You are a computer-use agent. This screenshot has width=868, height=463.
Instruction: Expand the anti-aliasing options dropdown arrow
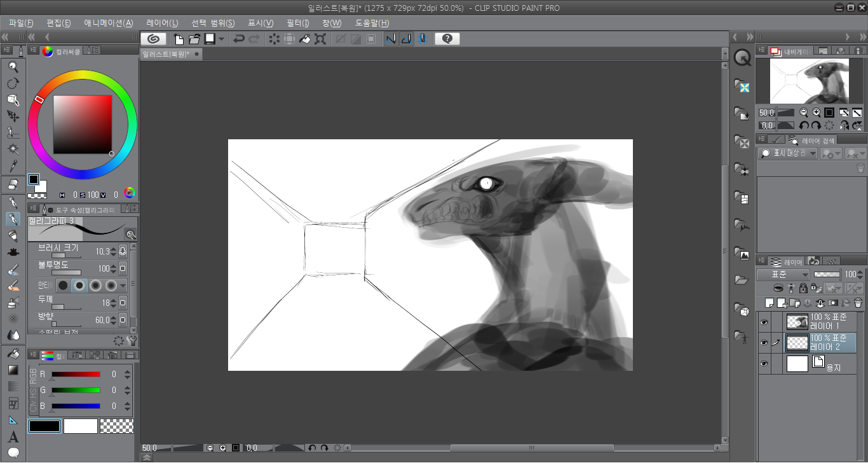[123, 286]
